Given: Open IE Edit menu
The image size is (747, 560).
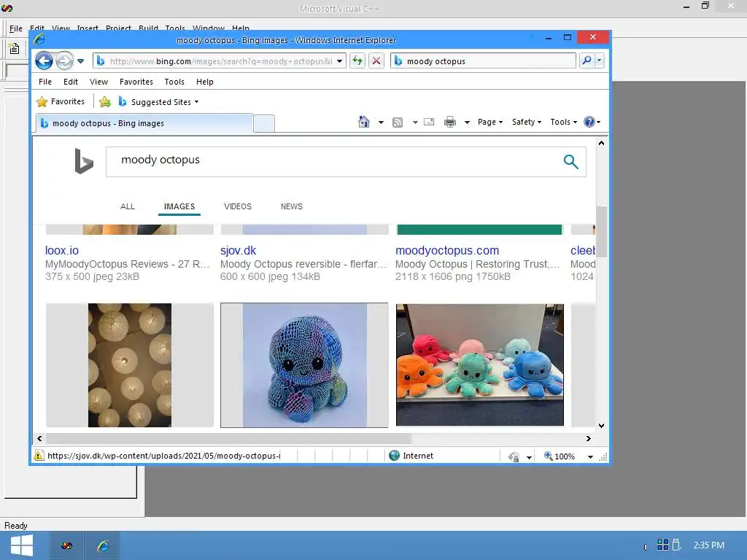Looking at the screenshot, I should pyautogui.click(x=71, y=82).
